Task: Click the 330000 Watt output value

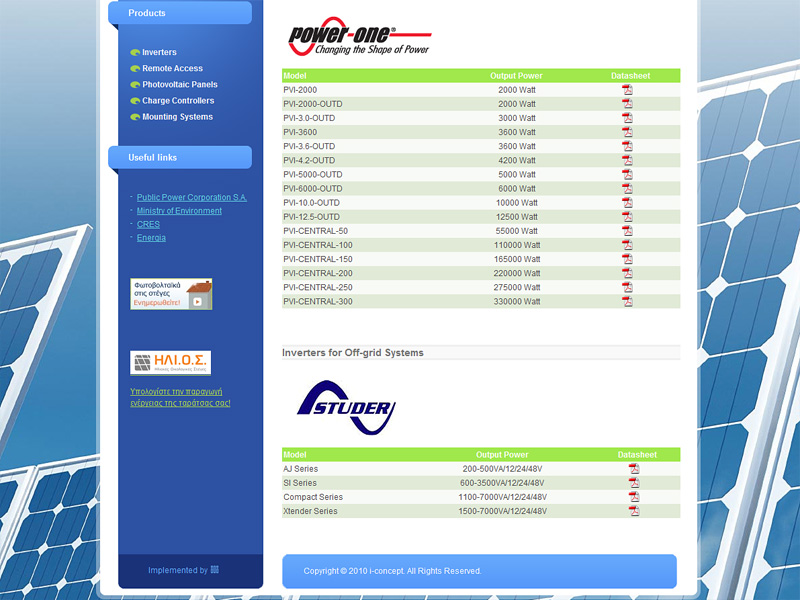Action: pos(517,302)
